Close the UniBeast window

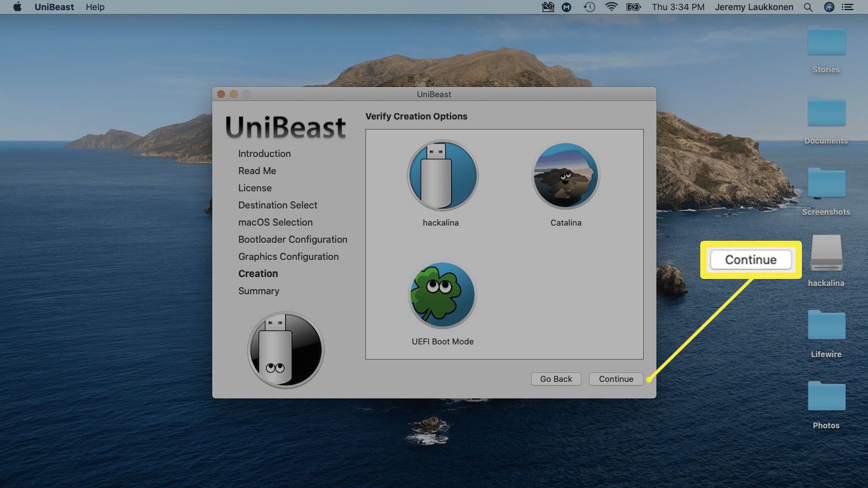tap(221, 94)
